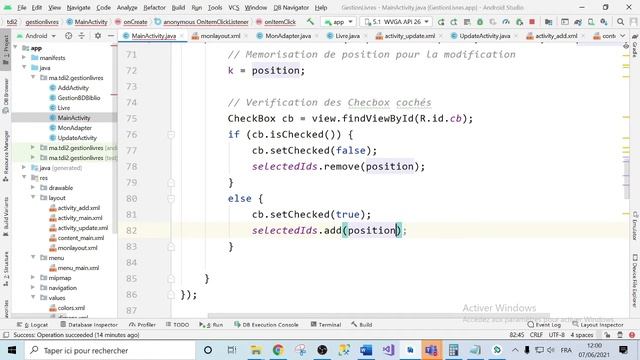Collapse the menu folder

click(33, 258)
